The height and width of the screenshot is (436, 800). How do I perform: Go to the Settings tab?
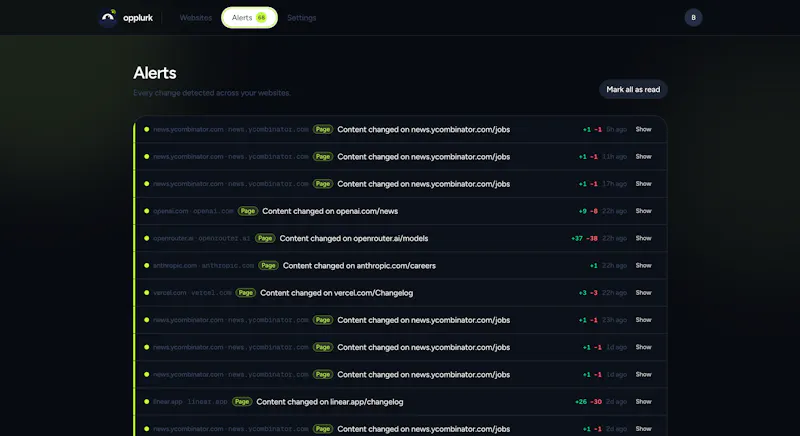click(x=302, y=18)
